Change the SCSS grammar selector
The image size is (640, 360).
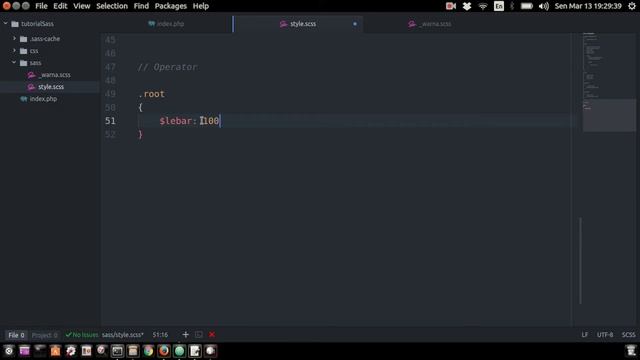(x=629, y=335)
